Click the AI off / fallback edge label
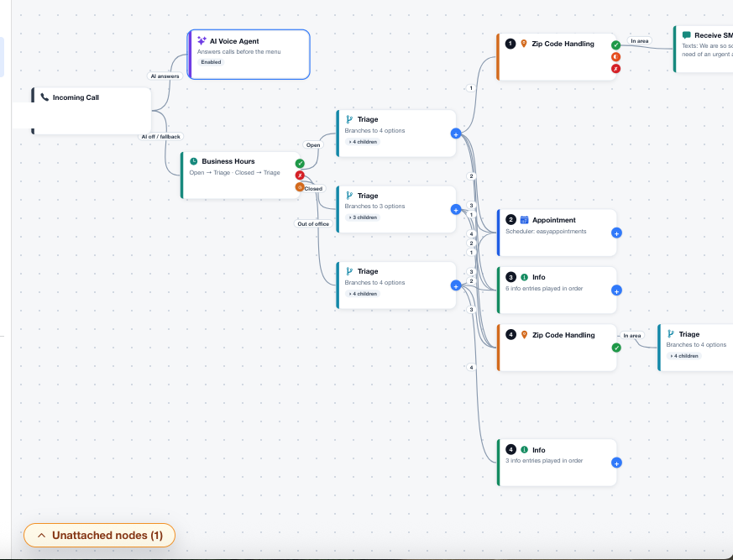The image size is (733, 560). pyautogui.click(x=161, y=137)
